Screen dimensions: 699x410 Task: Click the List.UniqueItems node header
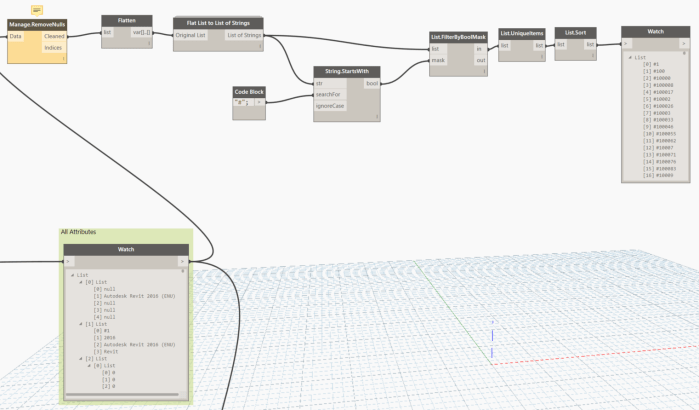coord(522,32)
